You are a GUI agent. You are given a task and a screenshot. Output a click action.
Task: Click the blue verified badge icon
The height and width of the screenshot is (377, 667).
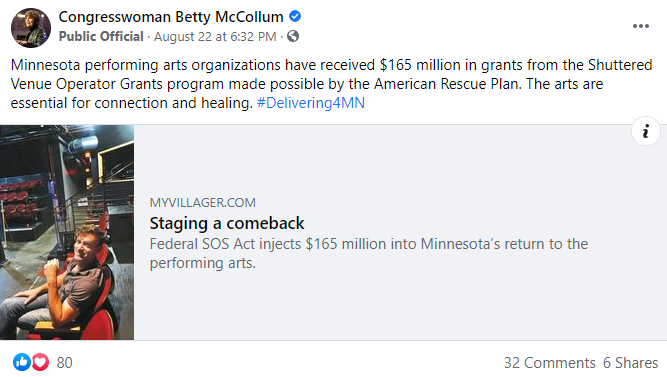coord(295,17)
